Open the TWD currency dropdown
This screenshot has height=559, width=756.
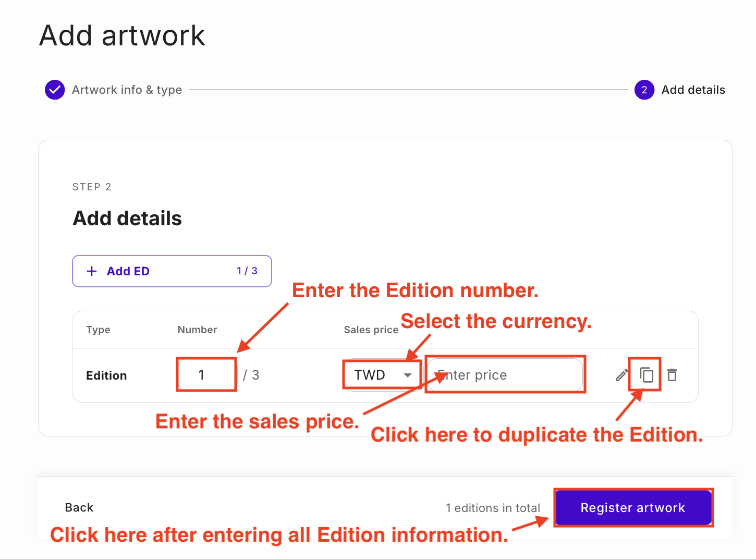[382, 375]
